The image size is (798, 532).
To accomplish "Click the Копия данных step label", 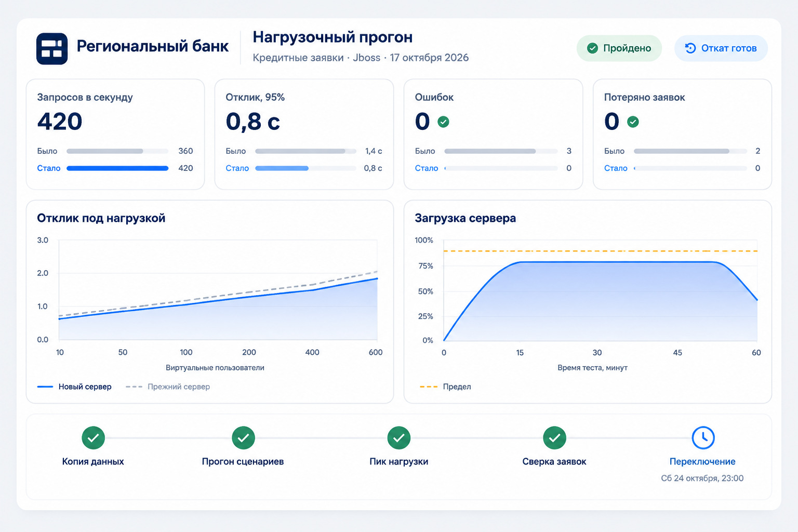I will (x=93, y=461).
